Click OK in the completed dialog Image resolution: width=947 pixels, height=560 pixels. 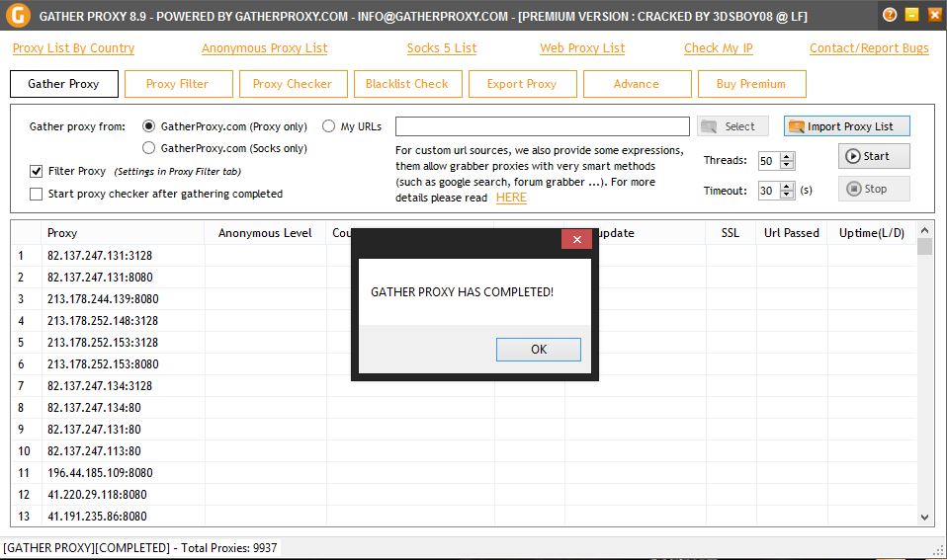click(538, 350)
